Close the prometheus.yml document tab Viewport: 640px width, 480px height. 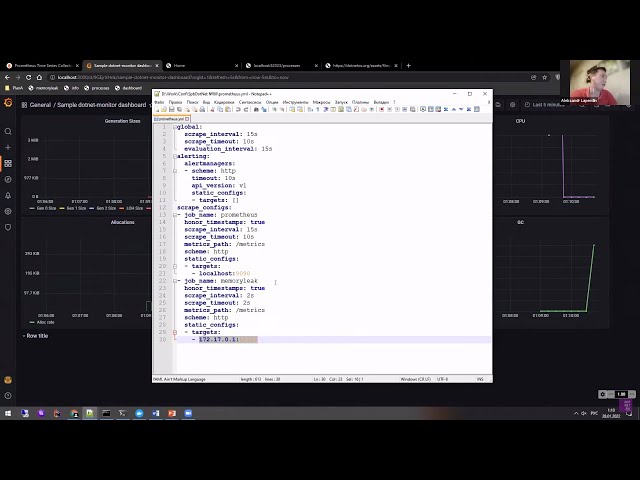click(187, 119)
